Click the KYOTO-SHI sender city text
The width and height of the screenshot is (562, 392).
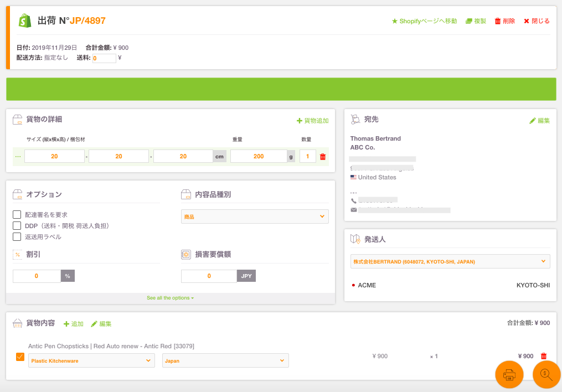click(x=533, y=285)
